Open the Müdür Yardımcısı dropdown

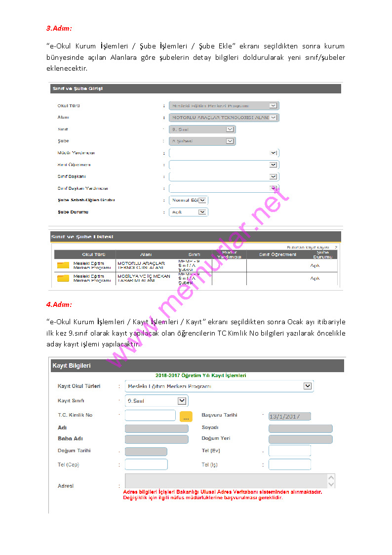click(224, 153)
